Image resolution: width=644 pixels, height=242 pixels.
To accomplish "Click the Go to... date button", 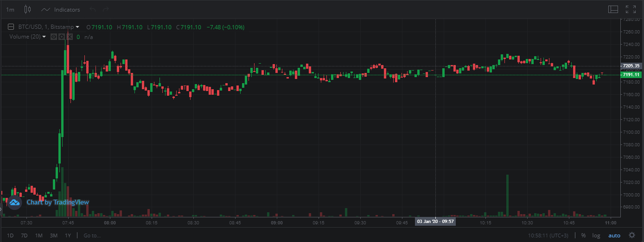I will point(92,235).
